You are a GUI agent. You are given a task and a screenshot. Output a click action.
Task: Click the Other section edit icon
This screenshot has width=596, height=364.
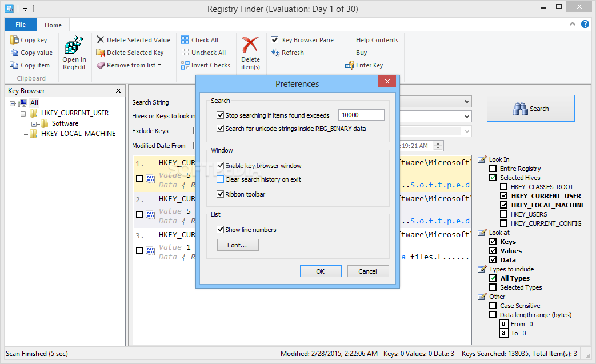tap(482, 296)
